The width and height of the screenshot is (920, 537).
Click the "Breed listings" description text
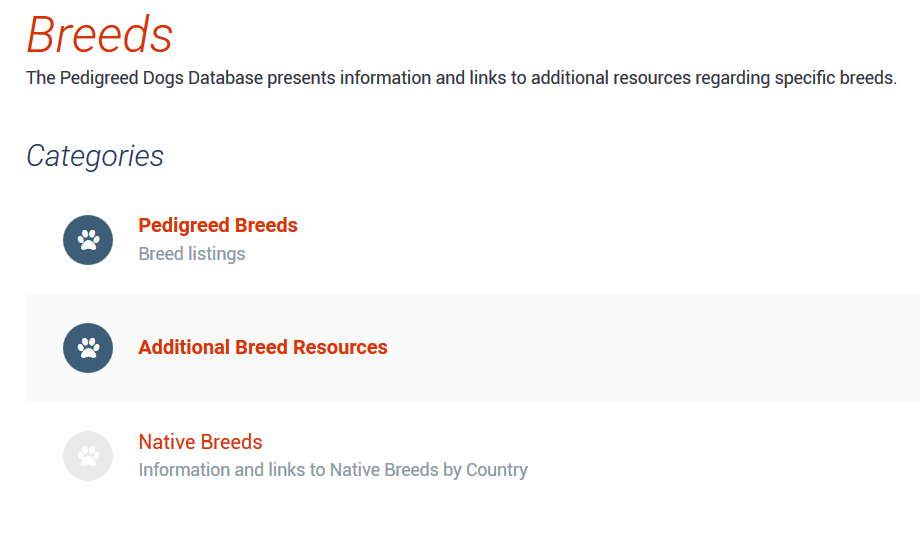[x=192, y=254]
